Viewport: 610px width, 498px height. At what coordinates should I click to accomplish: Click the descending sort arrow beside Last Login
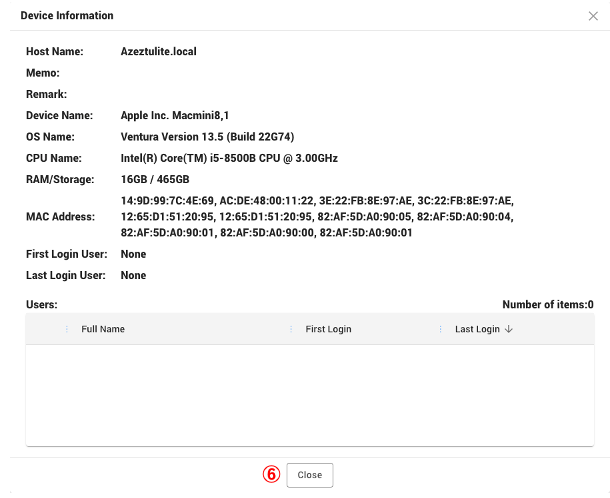[x=508, y=329]
